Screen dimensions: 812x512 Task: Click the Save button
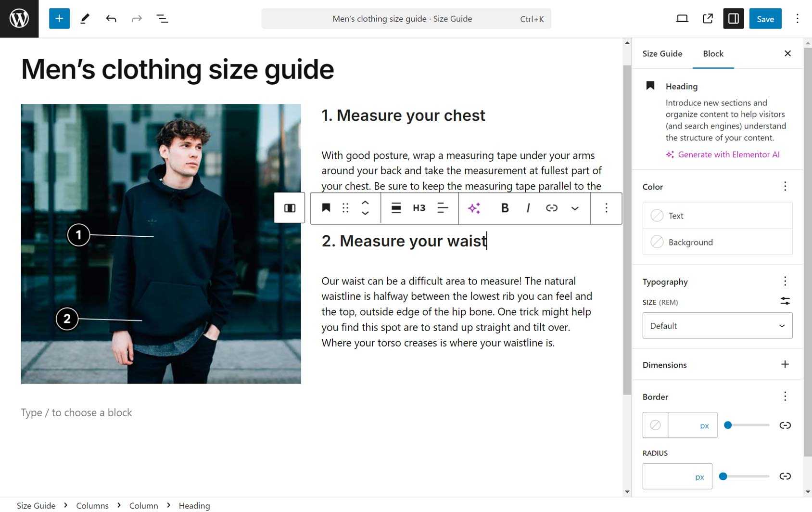(765, 19)
